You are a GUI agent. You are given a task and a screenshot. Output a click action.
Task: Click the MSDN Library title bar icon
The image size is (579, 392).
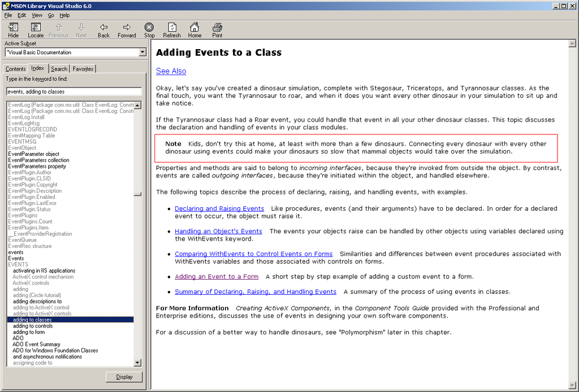6,6
